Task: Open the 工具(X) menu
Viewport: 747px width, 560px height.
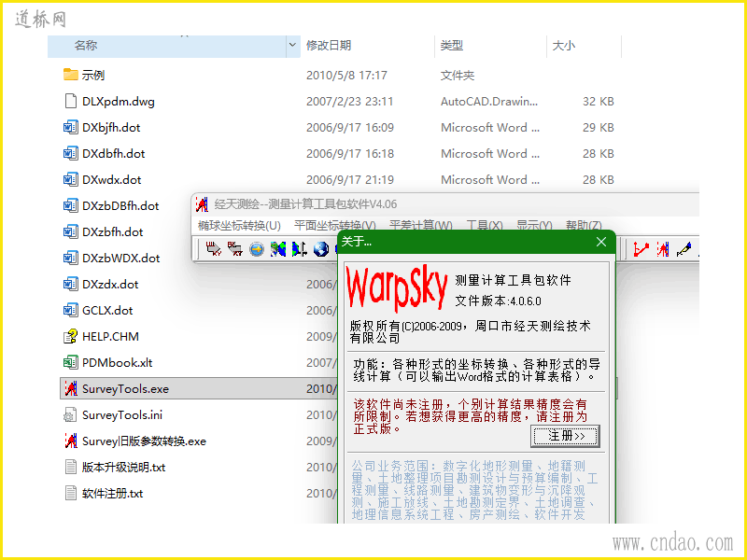Action: (x=485, y=225)
